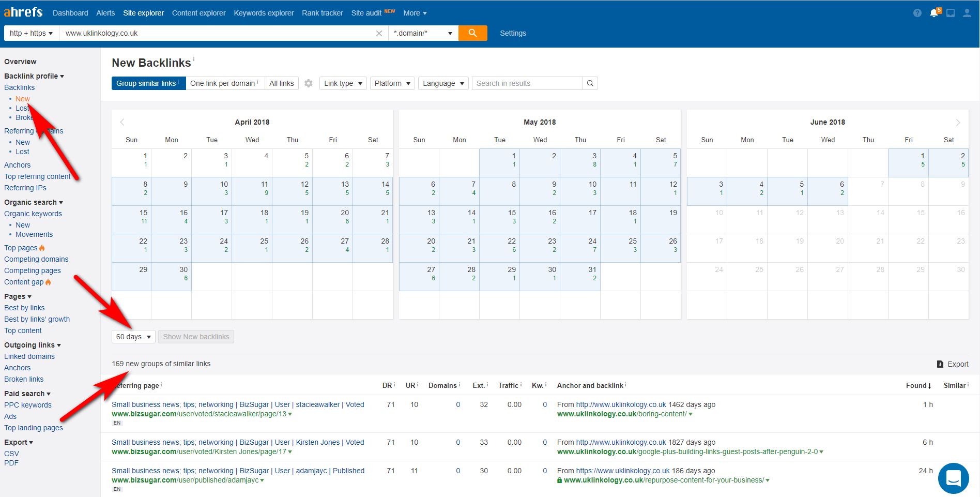Image resolution: width=980 pixels, height=497 pixels.
Task: Click the screen display icon in header
Action: 951,13
